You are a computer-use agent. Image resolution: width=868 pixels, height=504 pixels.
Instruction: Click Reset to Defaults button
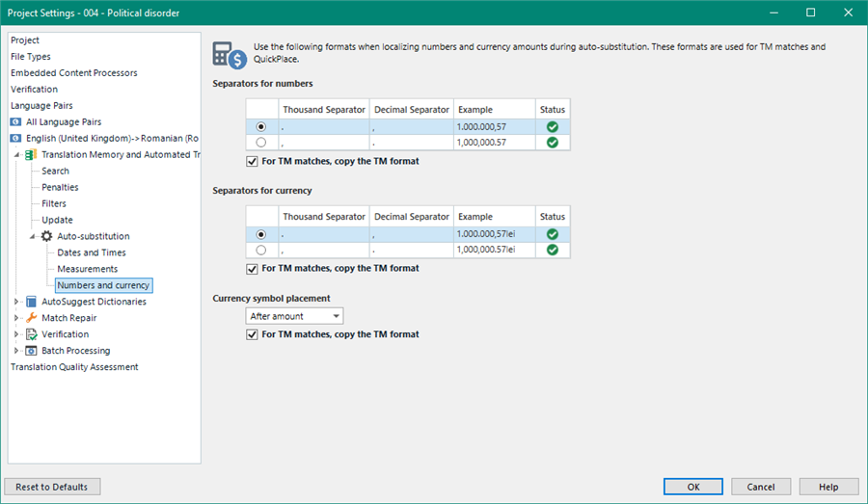click(x=52, y=487)
